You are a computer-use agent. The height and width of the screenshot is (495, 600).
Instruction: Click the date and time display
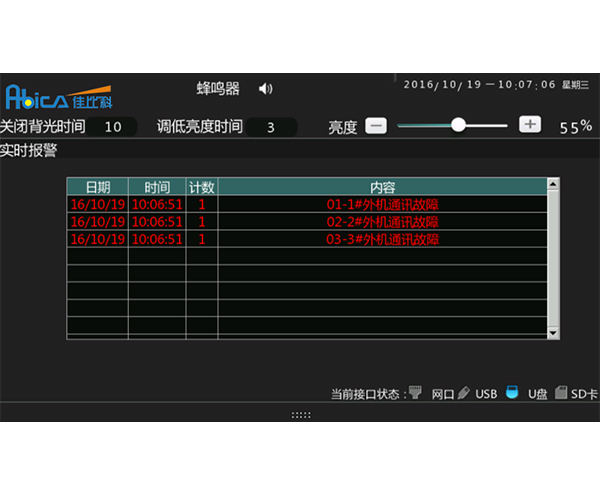tap(479, 85)
